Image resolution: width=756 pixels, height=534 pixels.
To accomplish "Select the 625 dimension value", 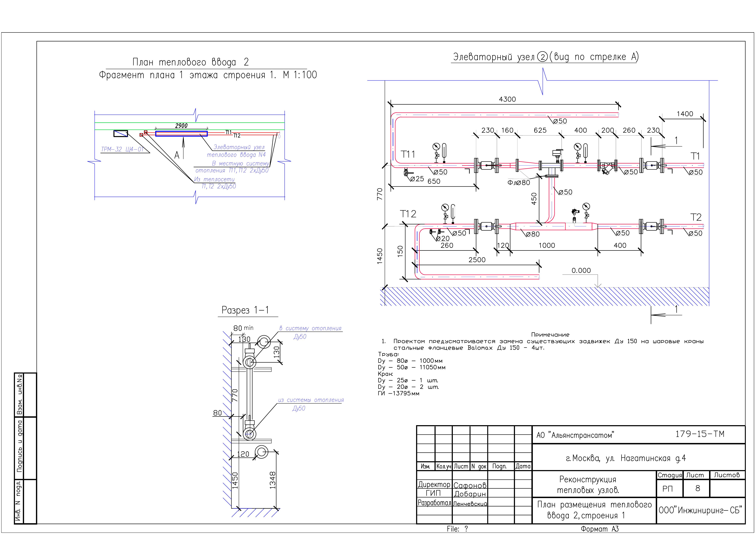I will pos(540,130).
